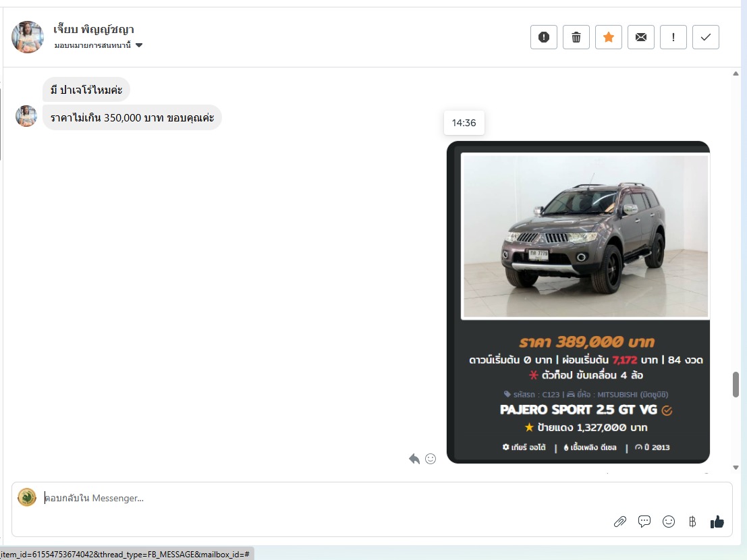Click the 14:36 timestamp tooltip
The width and height of the screenshot is (747, 560).
click(464, 123)
